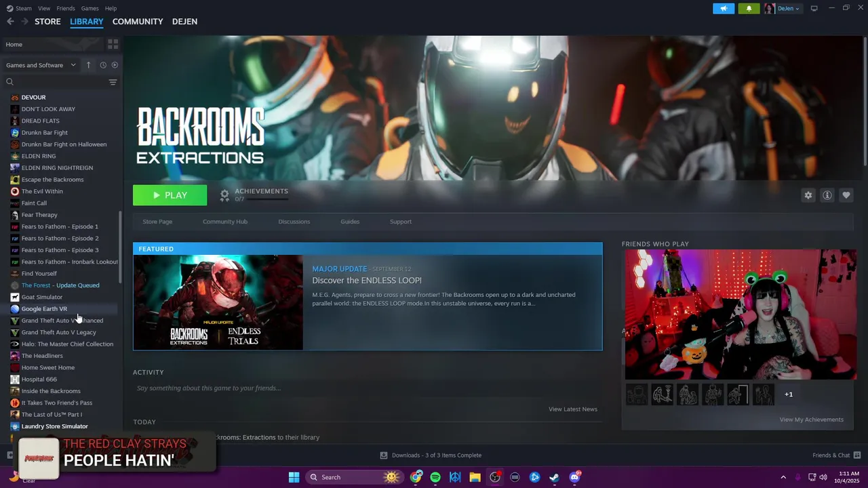This screenshot has height=488, width=868.
Task: Click the Friends & Chat icon
Action: point(857,455)
